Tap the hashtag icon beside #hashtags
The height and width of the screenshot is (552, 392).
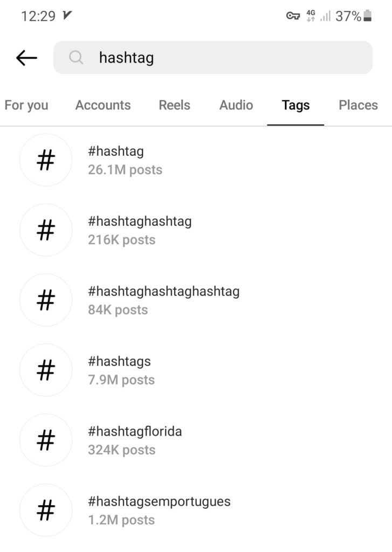45,370
